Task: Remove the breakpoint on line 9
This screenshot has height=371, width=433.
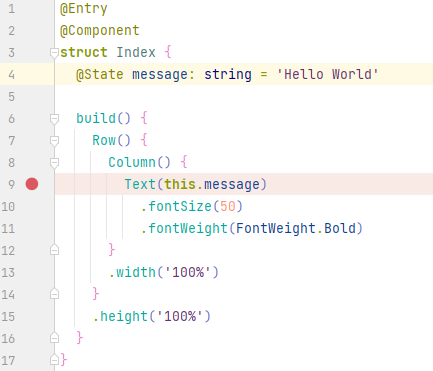Action: click(32, 184)
